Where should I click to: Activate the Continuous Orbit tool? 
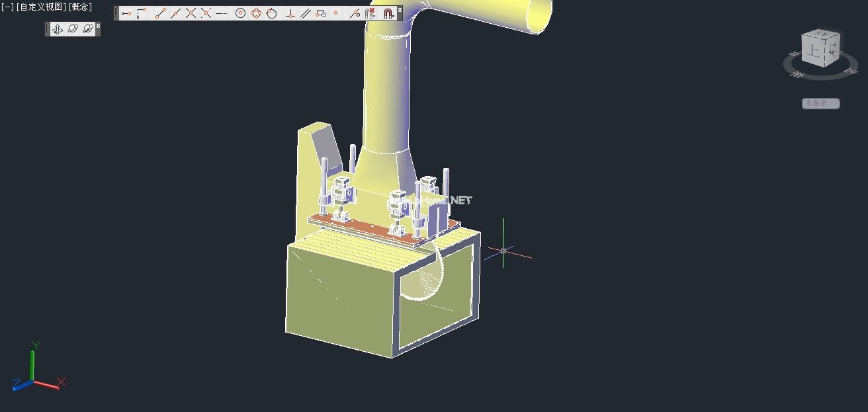tap(87, 29)
